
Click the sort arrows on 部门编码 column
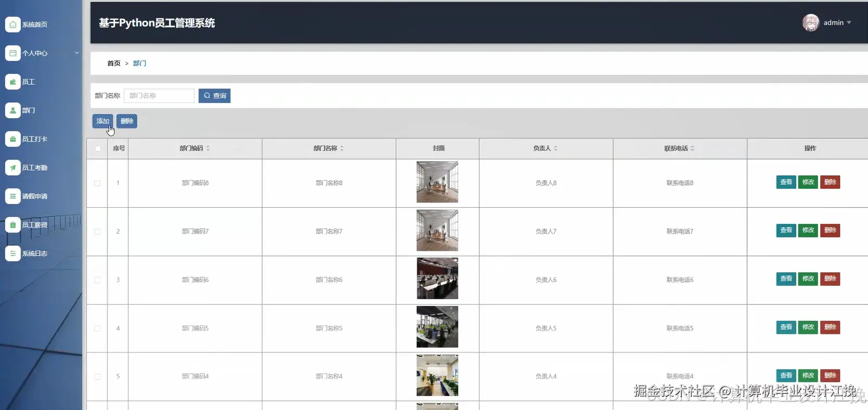208,148
